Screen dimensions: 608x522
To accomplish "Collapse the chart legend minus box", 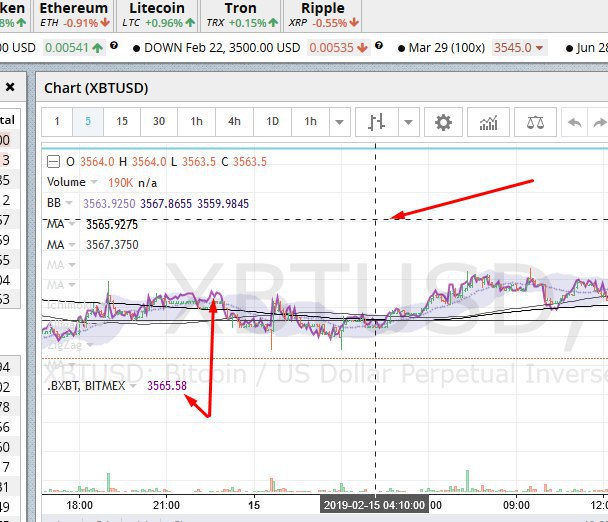I will coord(54,161).
